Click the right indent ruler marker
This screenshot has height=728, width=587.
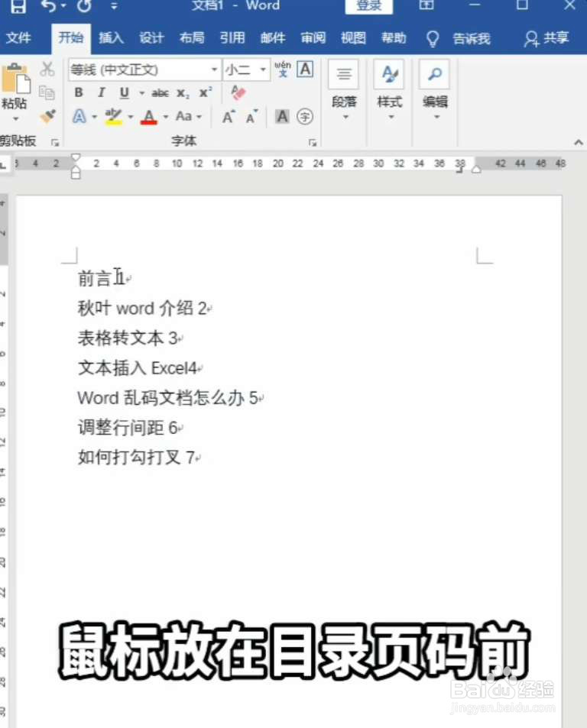476,170
